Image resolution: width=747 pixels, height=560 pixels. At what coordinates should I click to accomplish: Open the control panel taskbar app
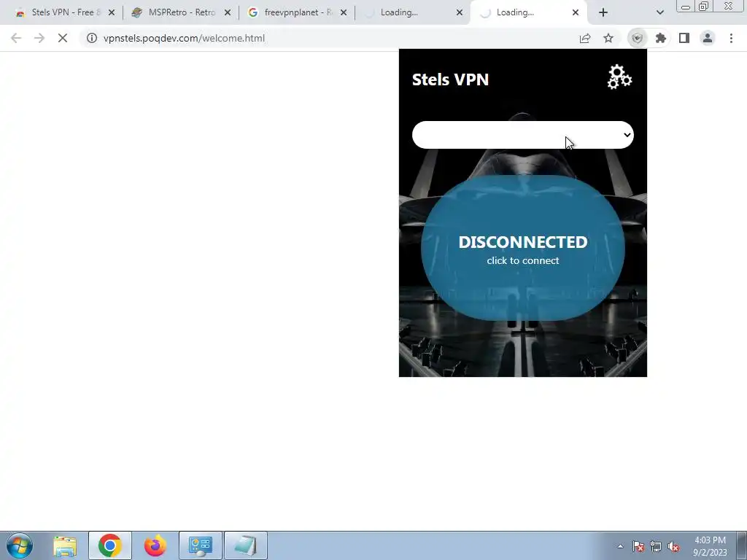coord(200,546)
